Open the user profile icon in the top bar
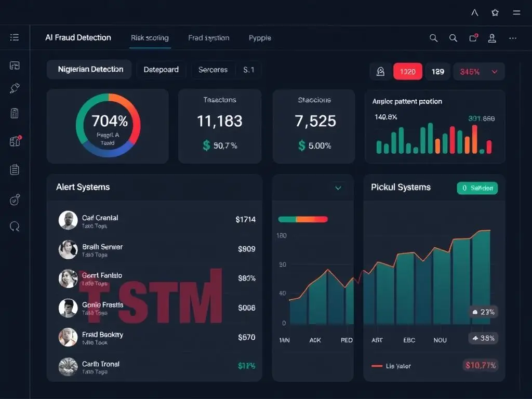Image resolution: width=532 pixels, height=399 pixels. pos(492,38)
